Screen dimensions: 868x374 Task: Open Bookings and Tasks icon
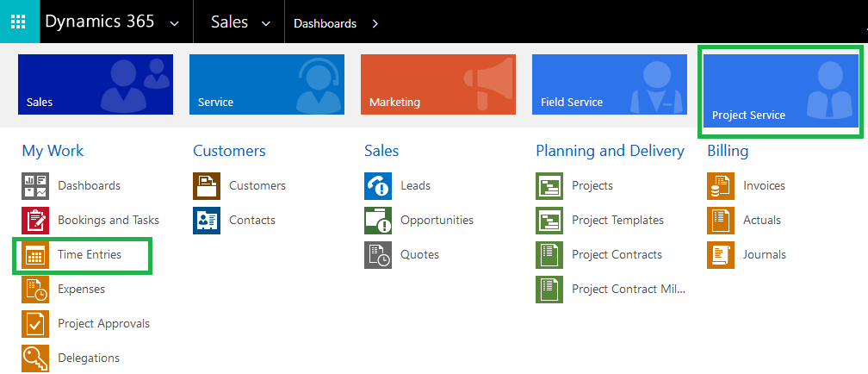35,220
